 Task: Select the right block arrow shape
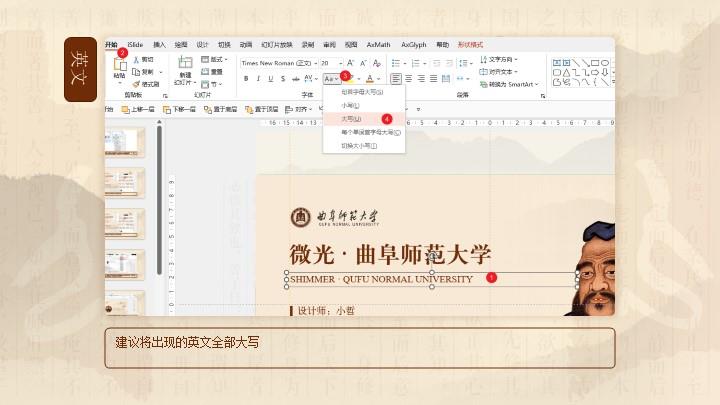[596, 73]
